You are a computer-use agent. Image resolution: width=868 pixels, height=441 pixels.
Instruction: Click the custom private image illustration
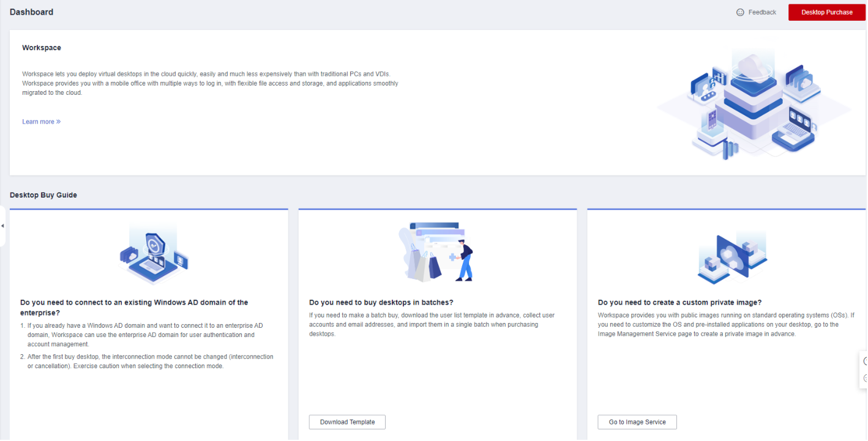732,258
